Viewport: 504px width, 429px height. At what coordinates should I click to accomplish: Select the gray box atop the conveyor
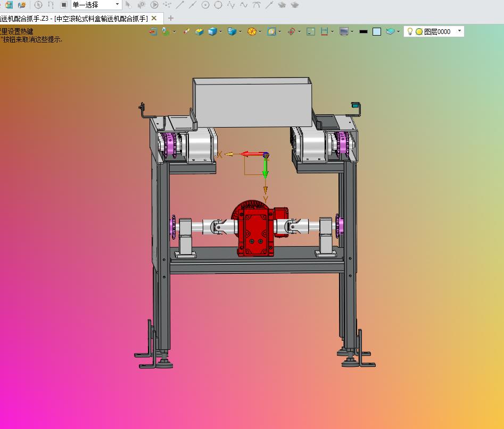pyautogui.click(x=253, y=102)
